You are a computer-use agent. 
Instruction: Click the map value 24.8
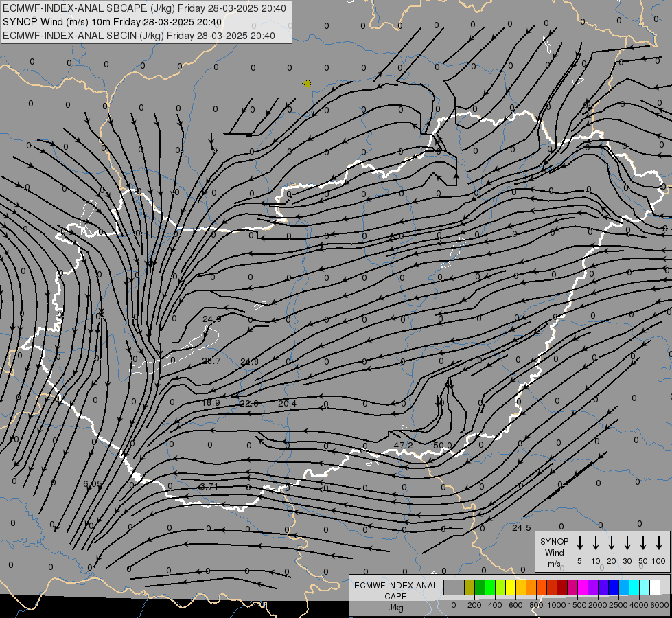pyautogui.click(x=249, y=362)
